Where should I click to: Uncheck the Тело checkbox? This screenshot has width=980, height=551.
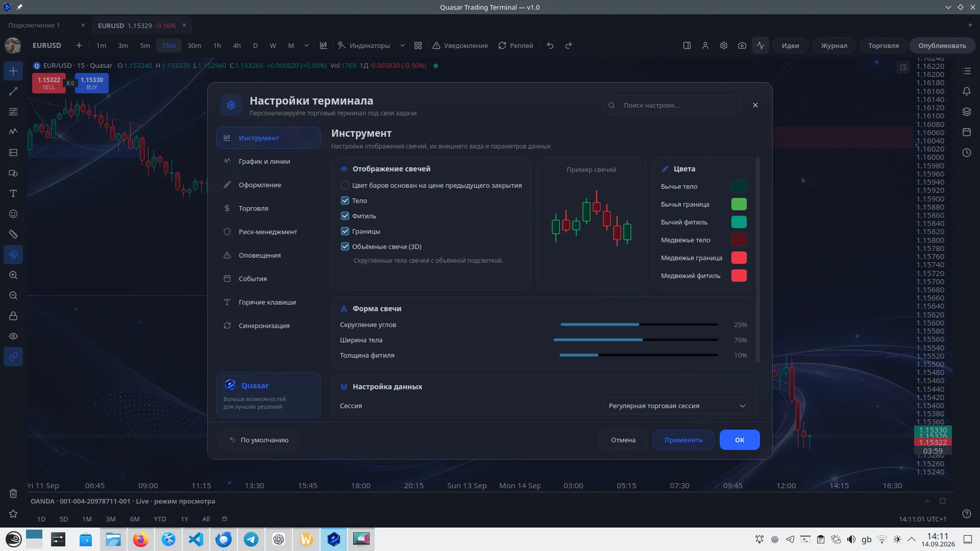point(345,201)
